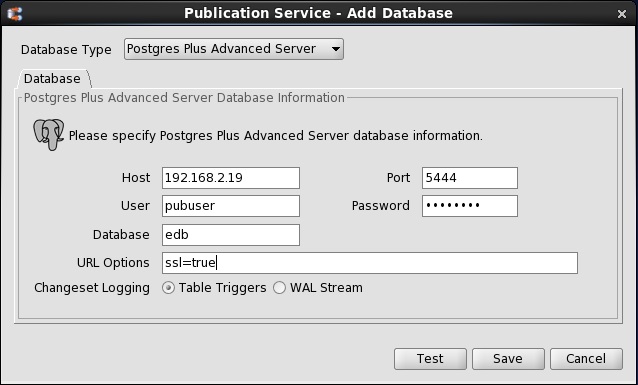Click the Port input field

click(470, 178)
